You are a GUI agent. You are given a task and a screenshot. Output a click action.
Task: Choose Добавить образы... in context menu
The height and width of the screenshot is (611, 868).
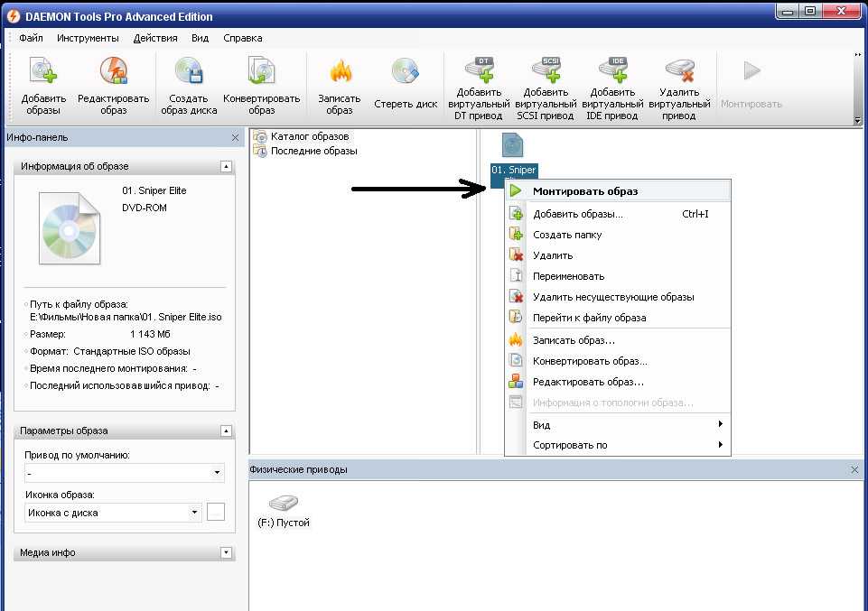coord(618,214)
